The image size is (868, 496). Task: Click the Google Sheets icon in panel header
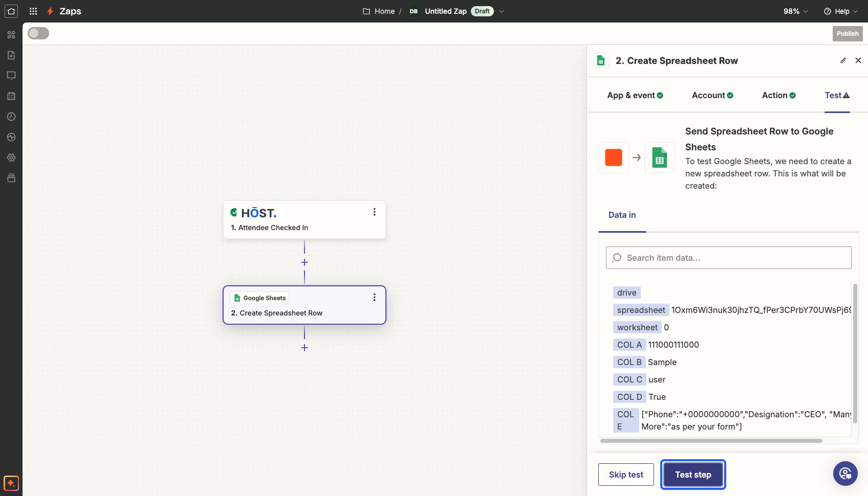tap(601, 60)
